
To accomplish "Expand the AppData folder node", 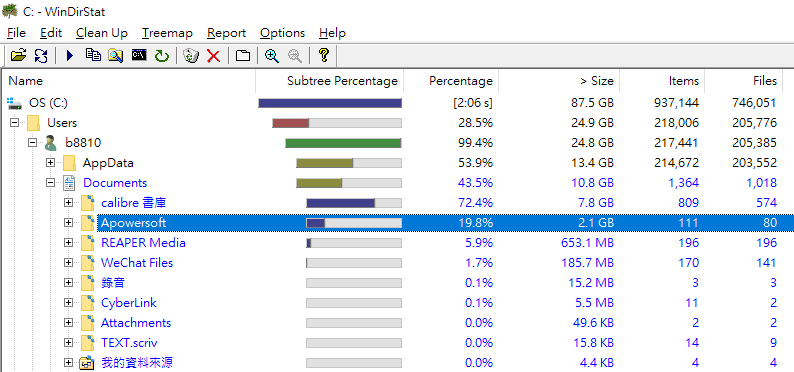I will [50, 162].
